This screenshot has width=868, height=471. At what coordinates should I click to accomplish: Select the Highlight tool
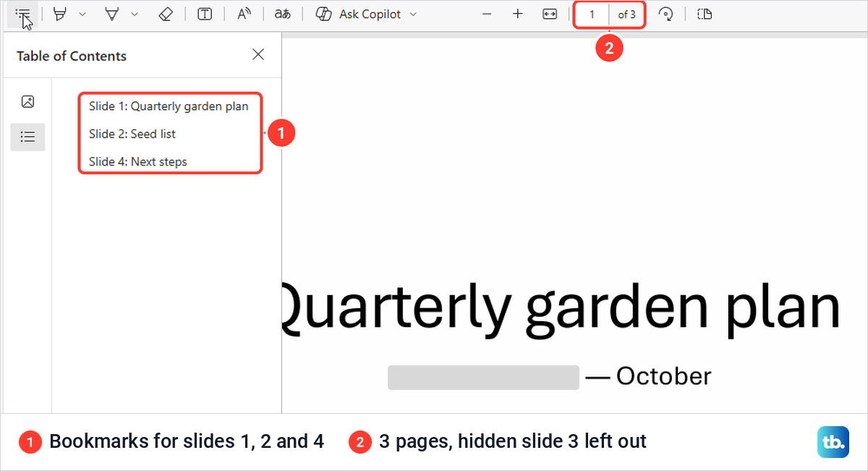61,14
